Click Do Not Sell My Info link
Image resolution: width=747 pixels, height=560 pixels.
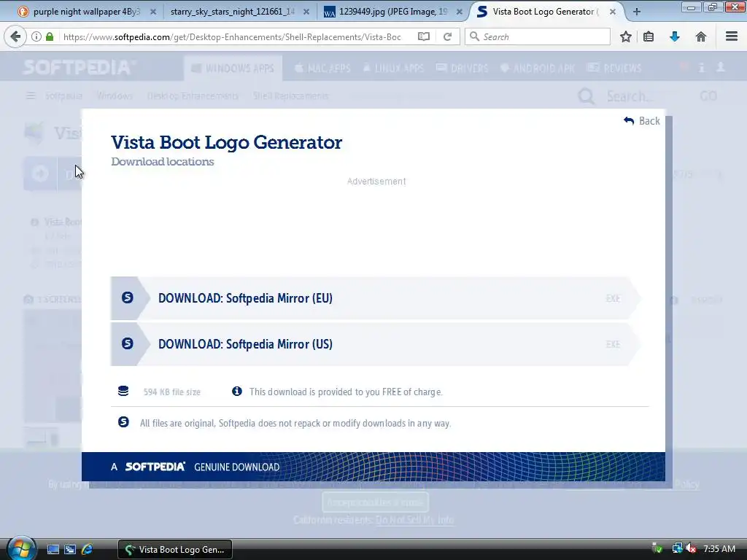point(414,519)
